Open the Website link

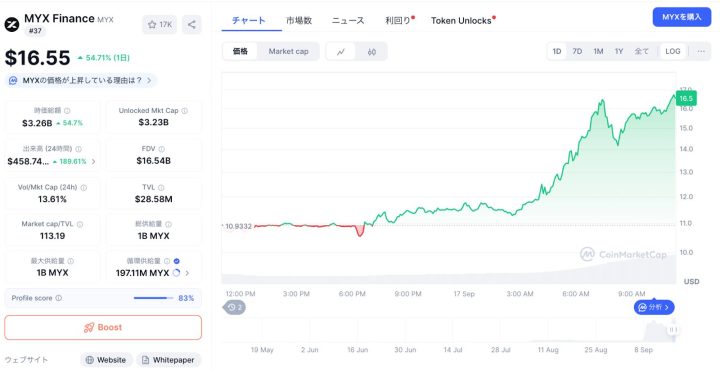[x=107, y=360]
